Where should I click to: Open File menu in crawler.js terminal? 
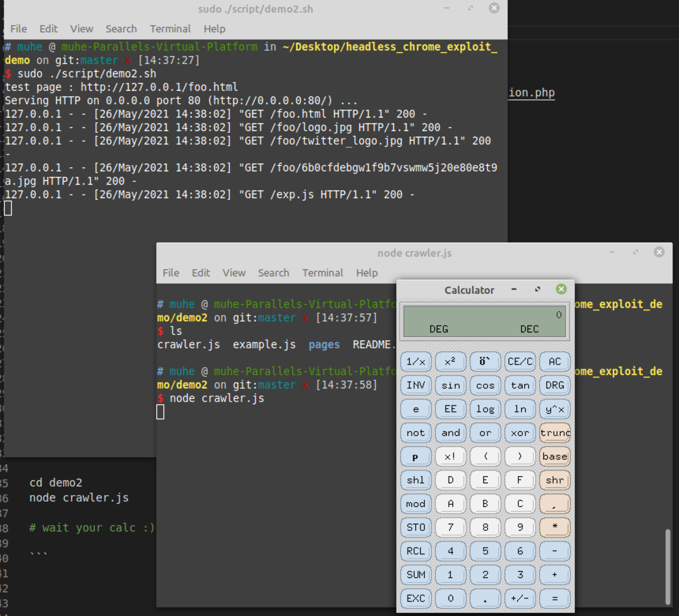171,273
